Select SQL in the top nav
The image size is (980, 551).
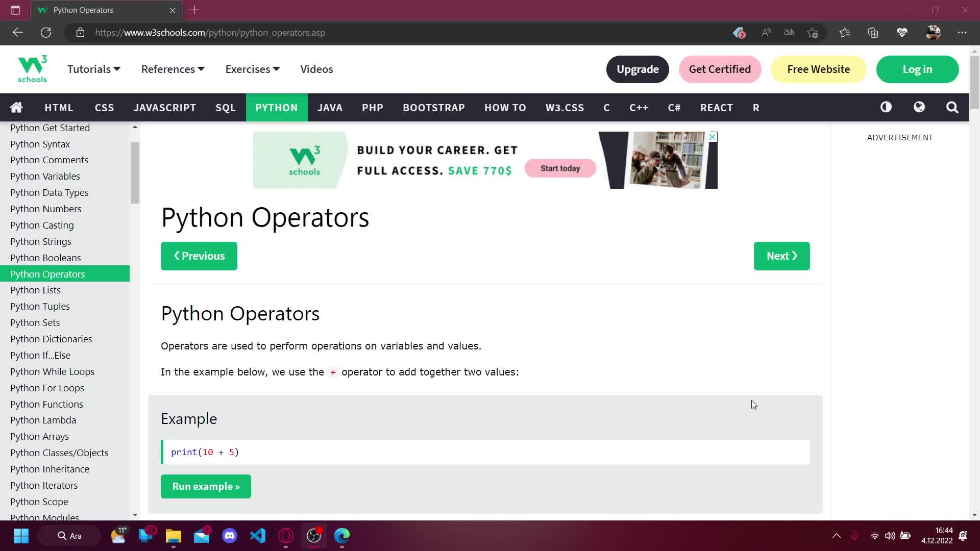pos(226,108)
